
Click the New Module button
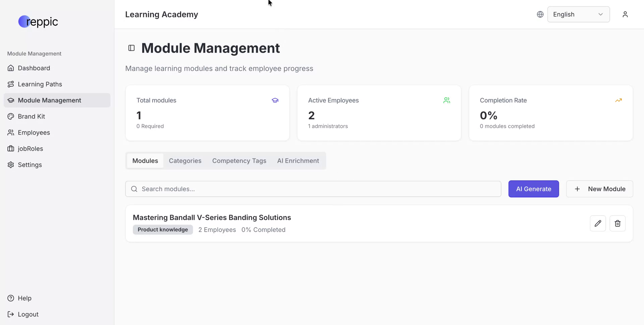pos(599,189)
